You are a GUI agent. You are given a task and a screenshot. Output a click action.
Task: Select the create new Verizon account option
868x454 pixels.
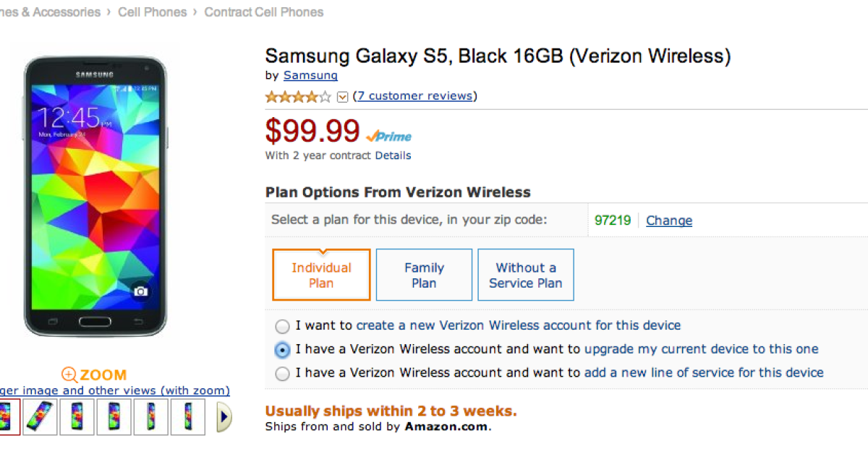click(282, 326)
